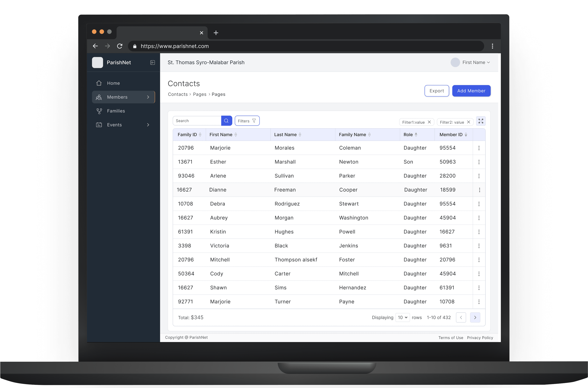Open the browser three-dot menu

click(492, 46)
